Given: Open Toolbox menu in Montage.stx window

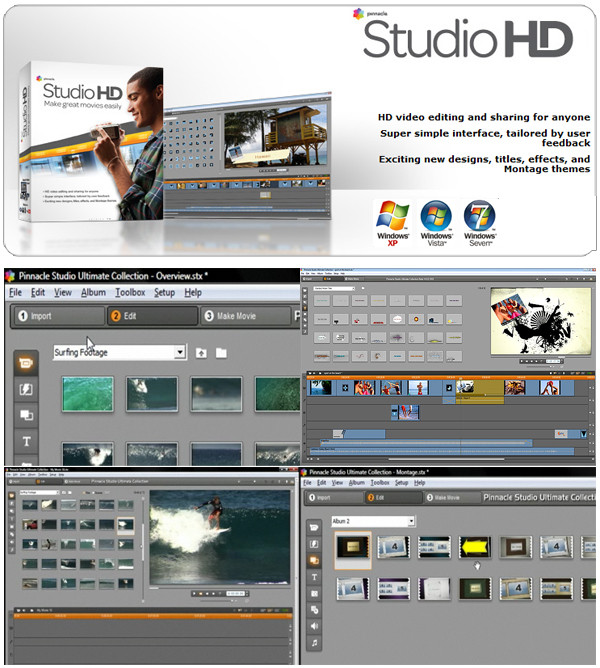Looking at the screenshot, I should click(380, 483).
